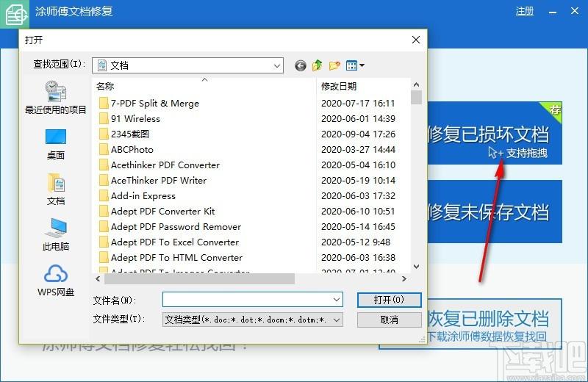Click date 2020-06-03 17:32
This screenshot has height=382, width=588.
point(358,195)
